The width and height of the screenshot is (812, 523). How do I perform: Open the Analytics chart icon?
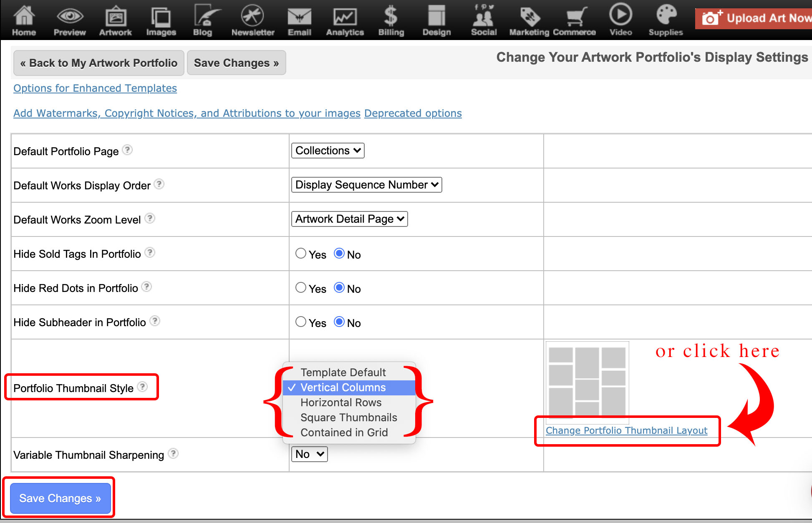coord(345,17)
